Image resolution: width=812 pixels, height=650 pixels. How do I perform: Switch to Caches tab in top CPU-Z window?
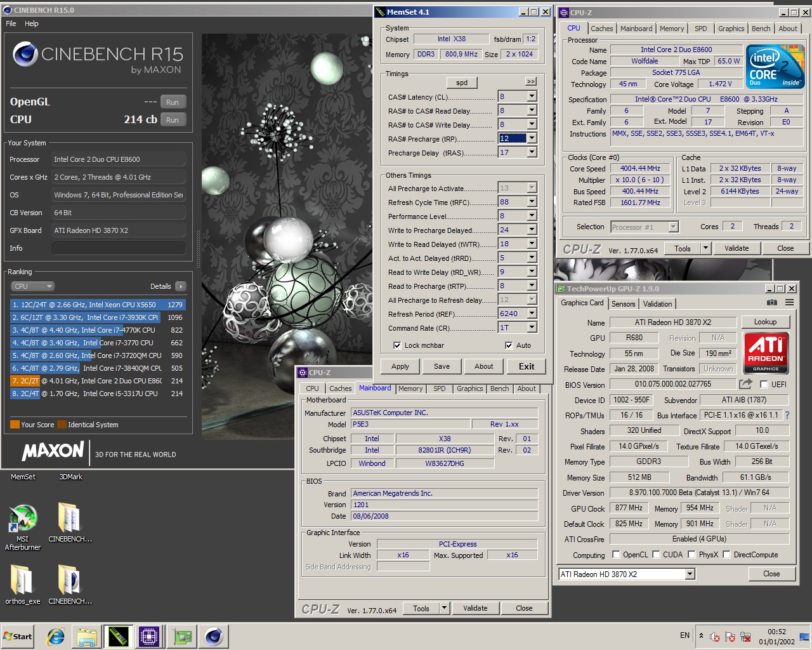coord(601,29)
